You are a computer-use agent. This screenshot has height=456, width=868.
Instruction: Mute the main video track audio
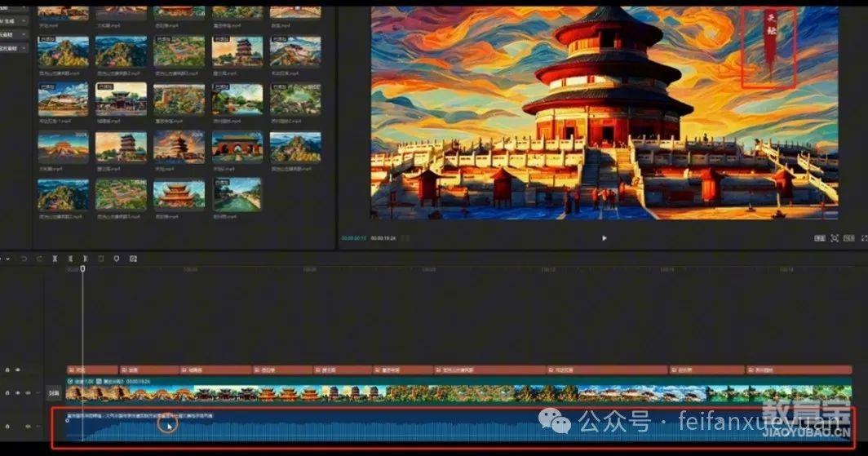28,393
